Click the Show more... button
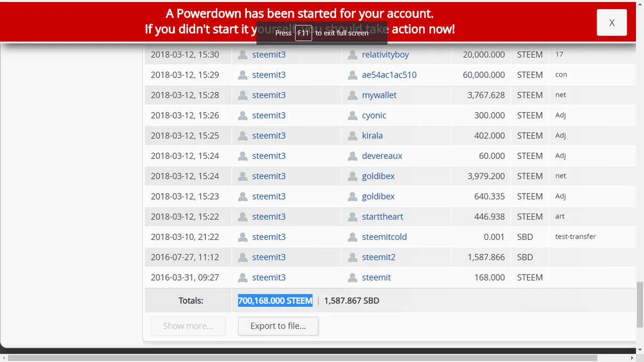 [188, 326]
